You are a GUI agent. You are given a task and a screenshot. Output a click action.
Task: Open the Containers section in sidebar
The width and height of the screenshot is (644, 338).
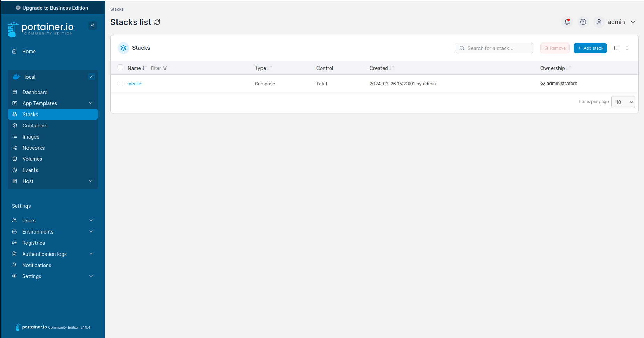tap(35, 125)
